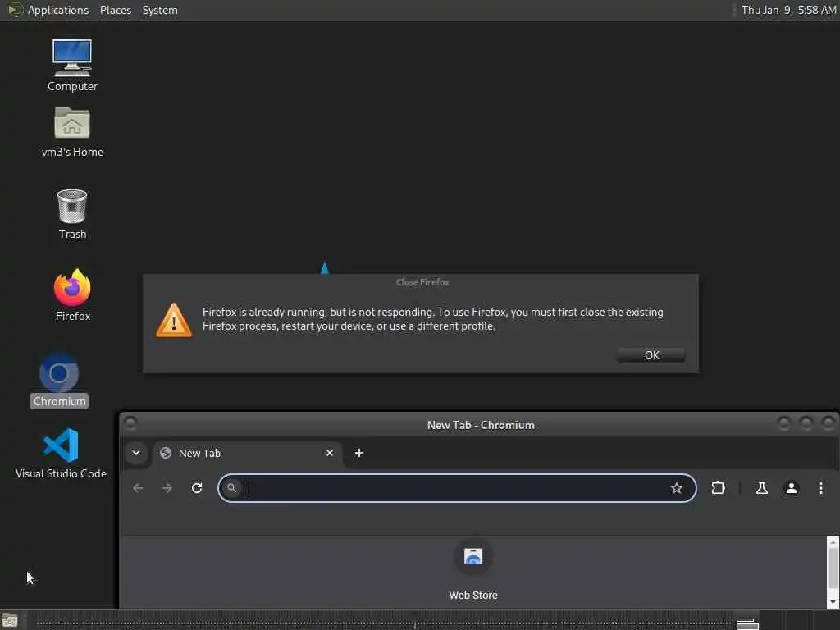Reload the page in Chromium
The width and height of the screenshot is (840, 630).
[197, 488]
